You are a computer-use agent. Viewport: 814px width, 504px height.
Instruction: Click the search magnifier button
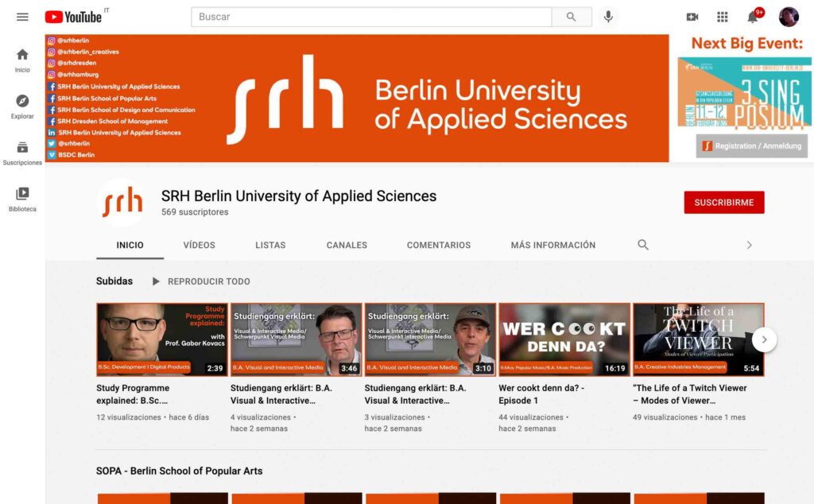point(571,17)
